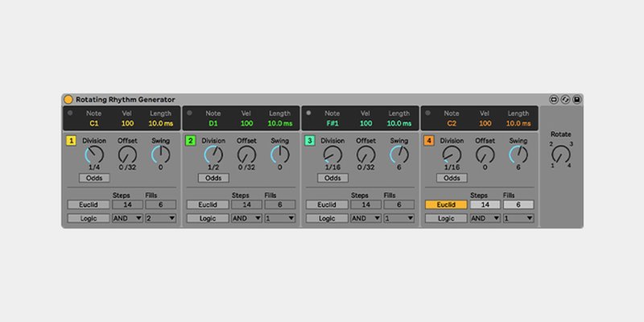Image resolution: width=644 pixels, height=322 pixels.
Task: Enable Euclid mode in channel 1
Action: coord(89,204)
